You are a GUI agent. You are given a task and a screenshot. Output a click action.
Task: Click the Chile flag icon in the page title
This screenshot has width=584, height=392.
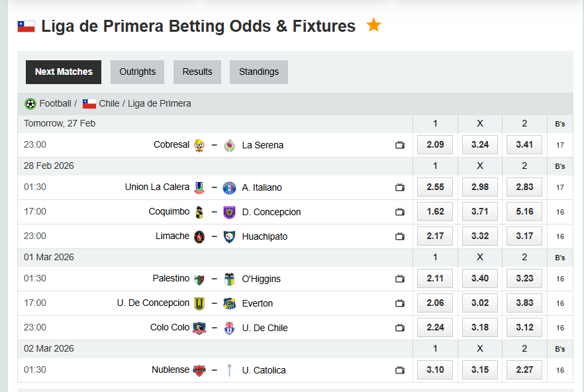[25, 25]
